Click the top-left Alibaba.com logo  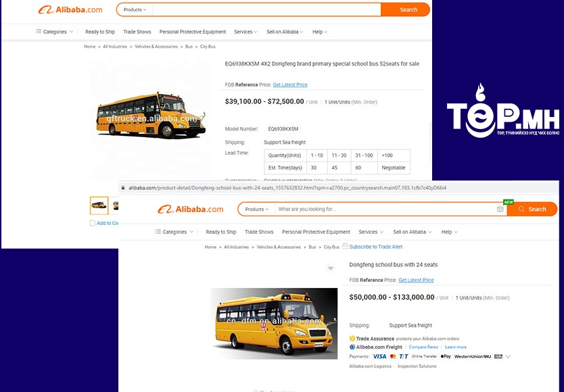70,9
